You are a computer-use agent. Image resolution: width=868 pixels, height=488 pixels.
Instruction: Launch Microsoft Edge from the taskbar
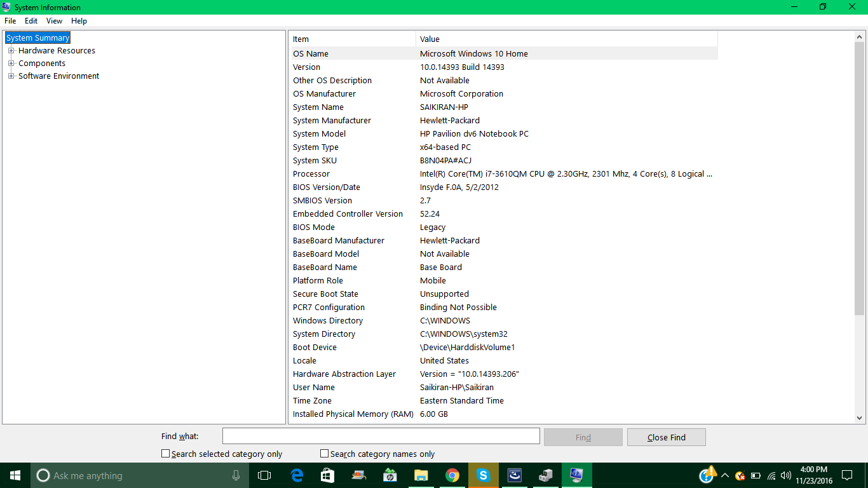[297, 475]
